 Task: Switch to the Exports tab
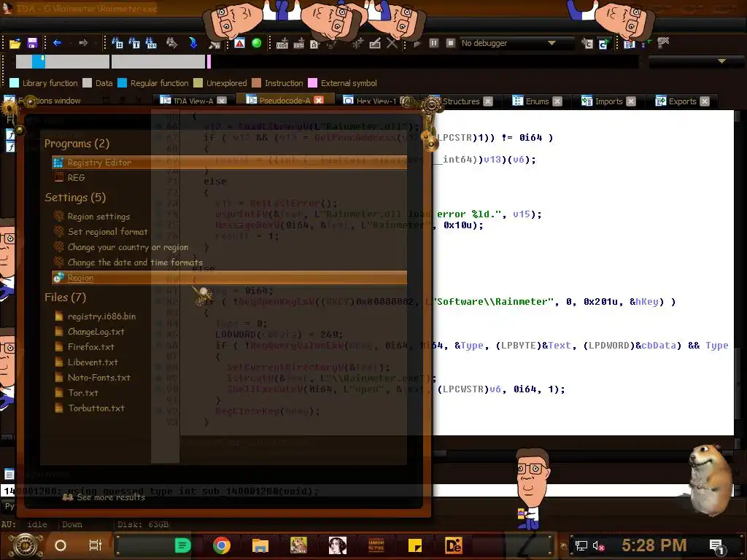pos(682,101)
